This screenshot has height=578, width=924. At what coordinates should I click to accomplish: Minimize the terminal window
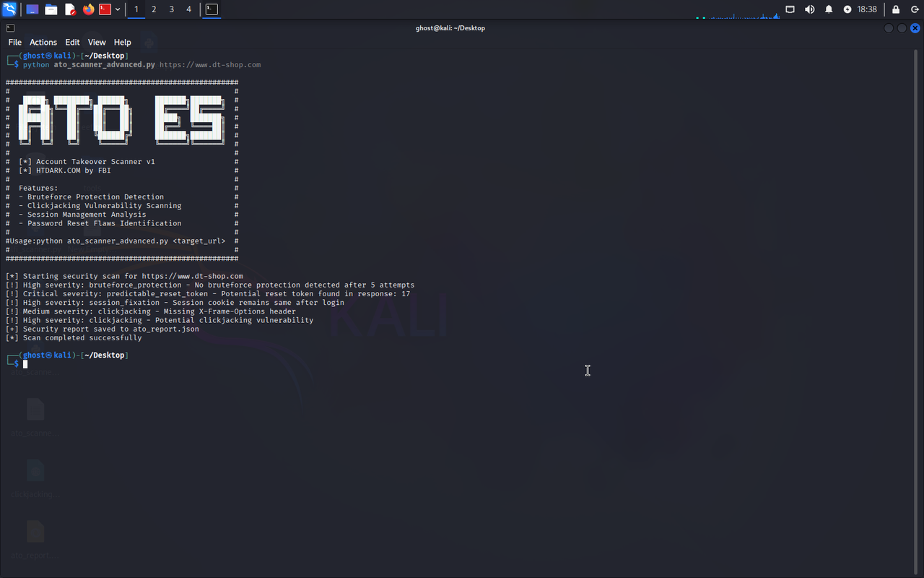tap(889, 28)
